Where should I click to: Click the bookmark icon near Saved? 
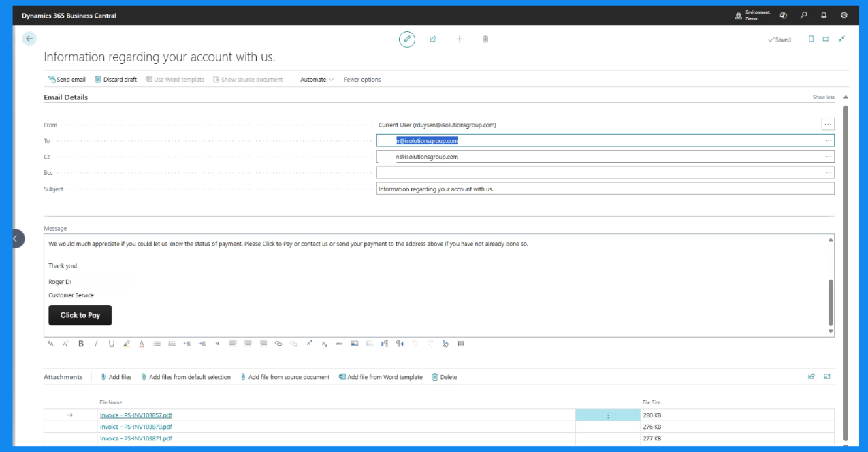click(x=811, y=39)
